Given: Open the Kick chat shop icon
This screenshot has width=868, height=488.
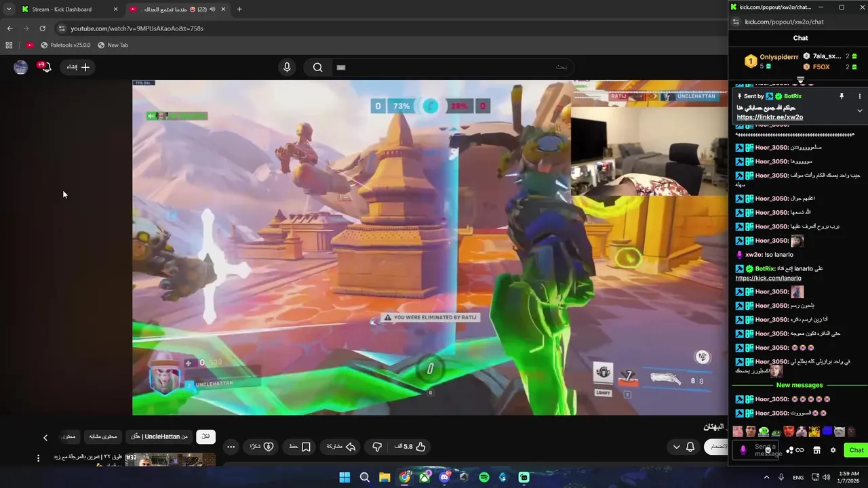Looking at the screenshot, I should click(x=816, y=450).
